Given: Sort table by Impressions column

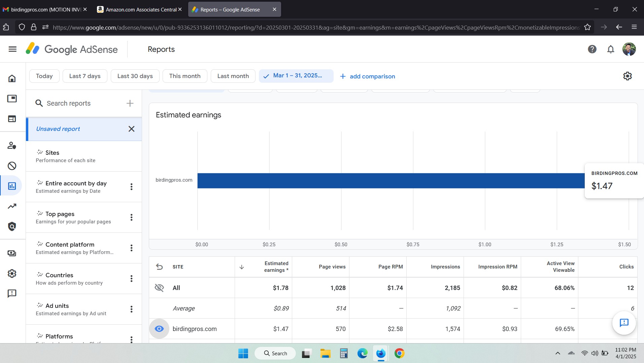Looking at the screenshot, I should coord(445,267).
